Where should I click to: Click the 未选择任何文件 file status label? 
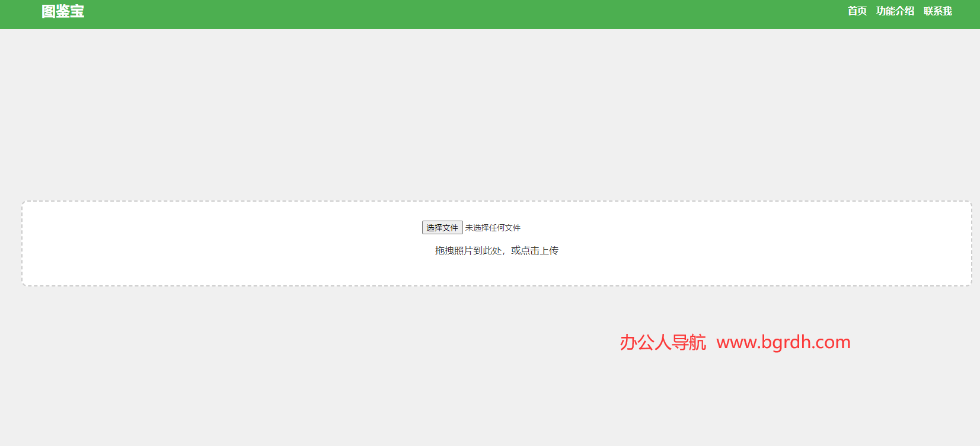coord(493,228)
